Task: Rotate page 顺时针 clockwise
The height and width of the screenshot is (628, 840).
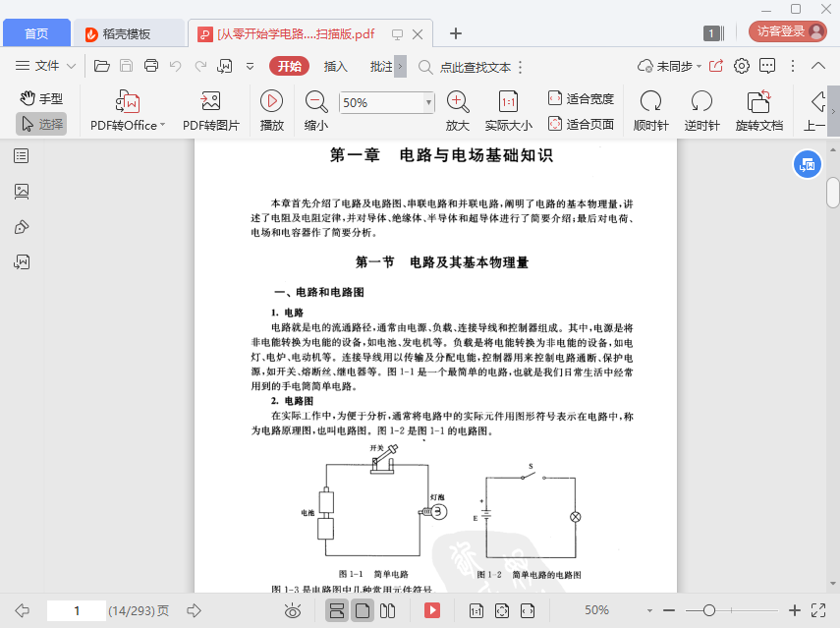Action: (651, 111)
